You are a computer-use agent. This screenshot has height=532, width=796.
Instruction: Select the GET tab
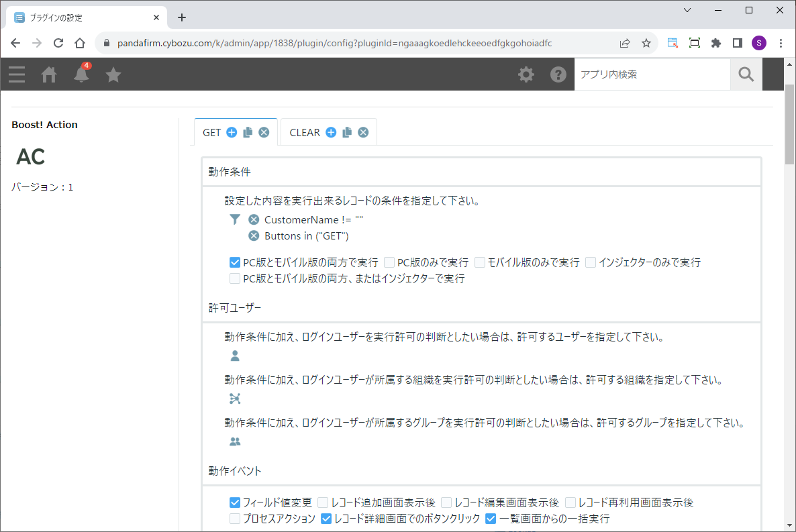point(211,133)
